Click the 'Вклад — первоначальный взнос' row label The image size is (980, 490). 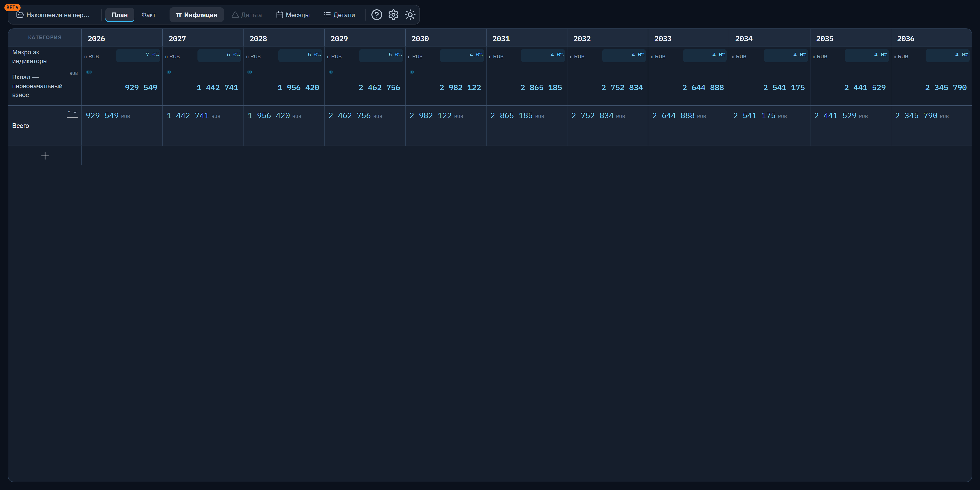tap(37, 86)
